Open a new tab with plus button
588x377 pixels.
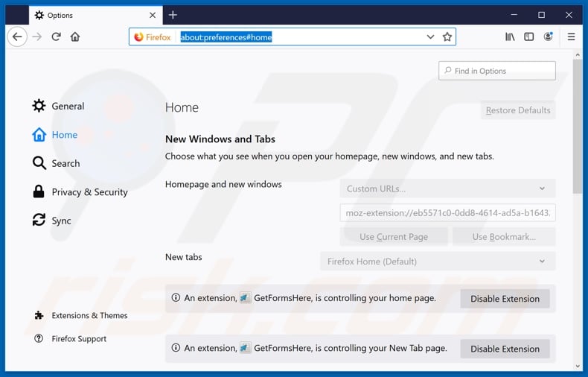point(173,15)
